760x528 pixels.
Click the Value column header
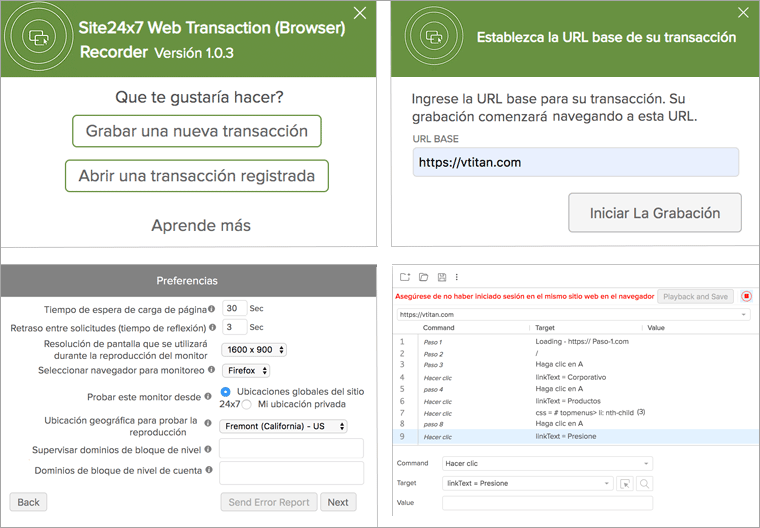(x=656, y=328)
